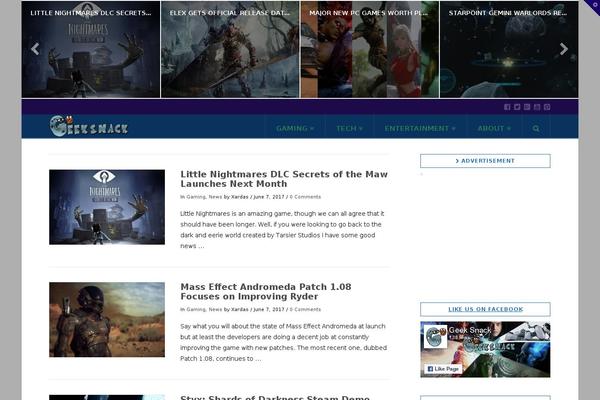The image size is (600, 400).
Task: Click June 7, 2017 date on Mass Effect article
Action: [x=269, y=310]
